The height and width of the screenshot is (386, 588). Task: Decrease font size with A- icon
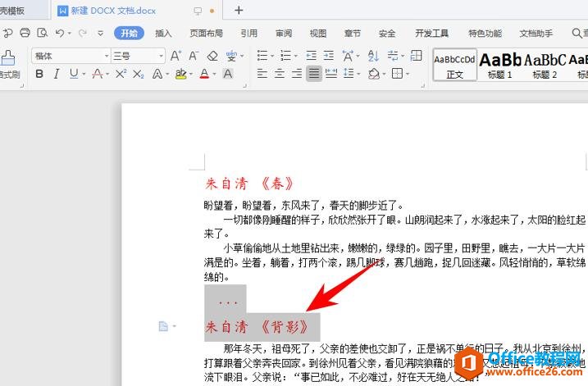[x=193, y=57]
